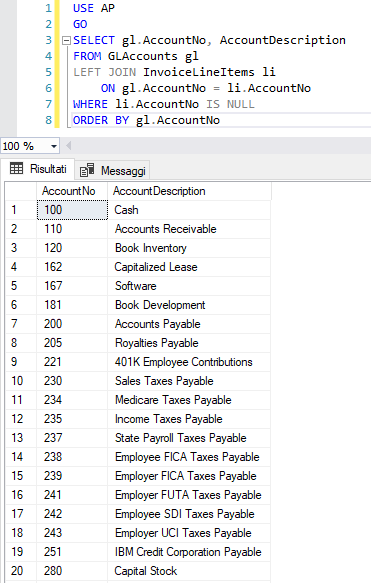Click the Messaggi tab icon
This screenshot has height=583, width=371.
pyautogui.click(x=87, y=170)
